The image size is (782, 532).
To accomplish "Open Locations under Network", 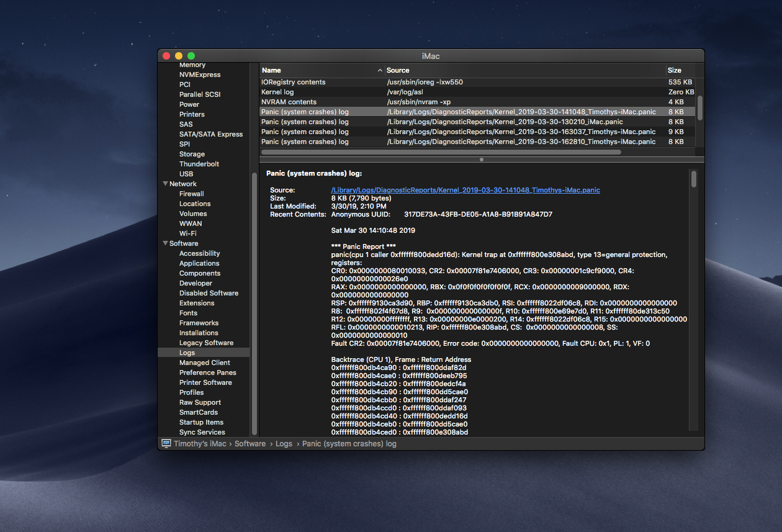I will point(195,204).
